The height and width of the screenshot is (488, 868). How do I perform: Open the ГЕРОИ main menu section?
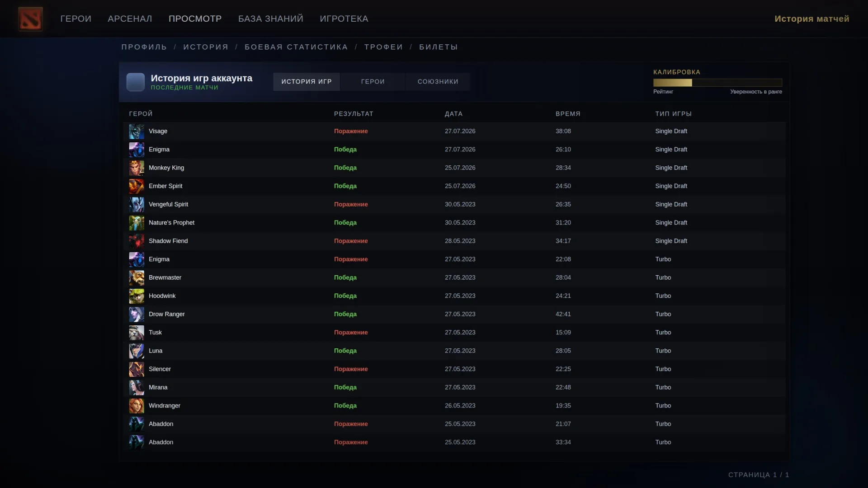click(76, 19)
